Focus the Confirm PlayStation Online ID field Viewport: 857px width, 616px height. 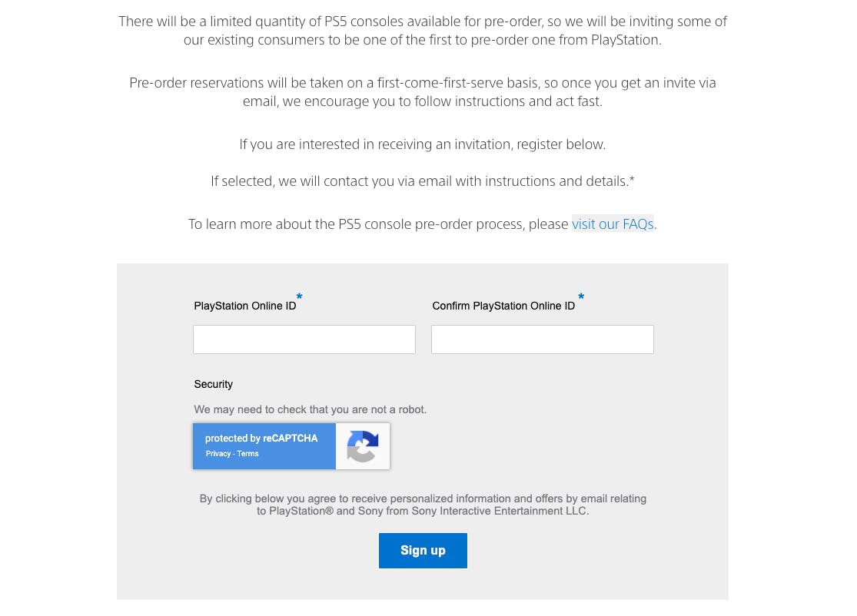point(542,339)
